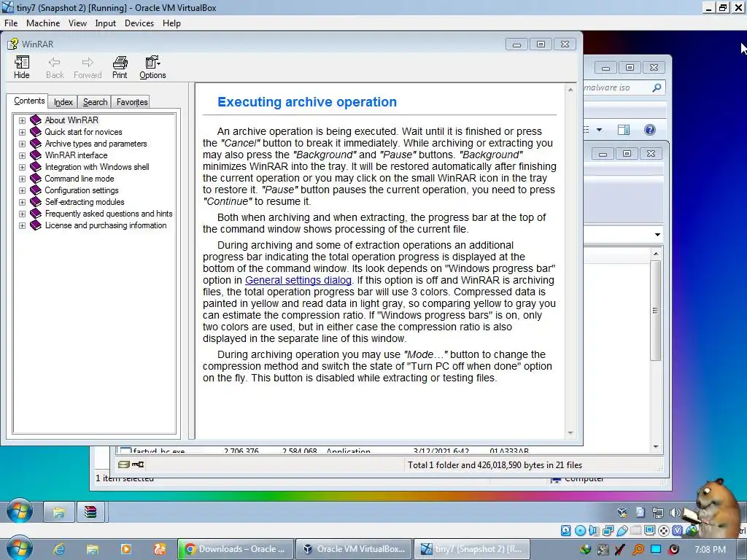Image resolution: width=747 pixels, height=560 pixels.
Task: Click the search magnifier in the Explorer window
Action: coord(657,87)
